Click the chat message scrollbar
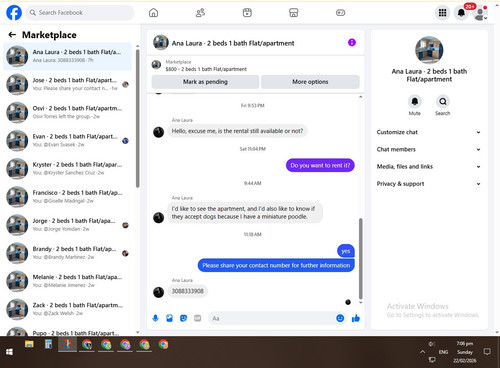 pos(360,259)
